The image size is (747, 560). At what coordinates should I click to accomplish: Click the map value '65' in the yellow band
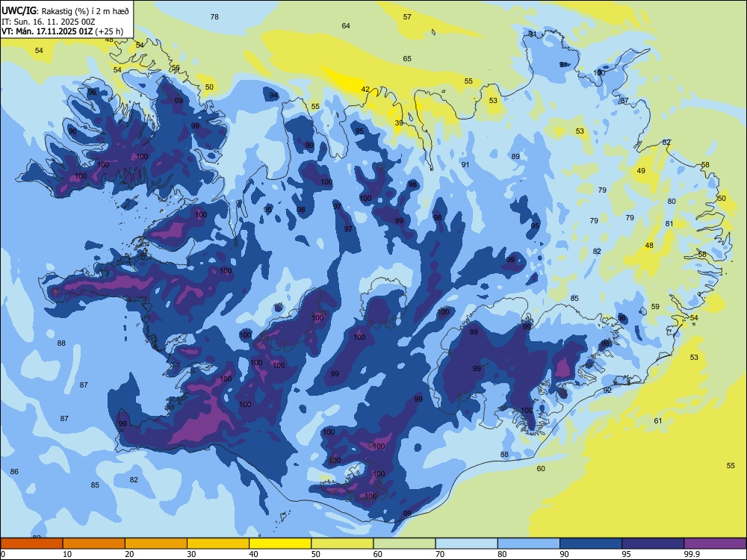click(407, 58)
